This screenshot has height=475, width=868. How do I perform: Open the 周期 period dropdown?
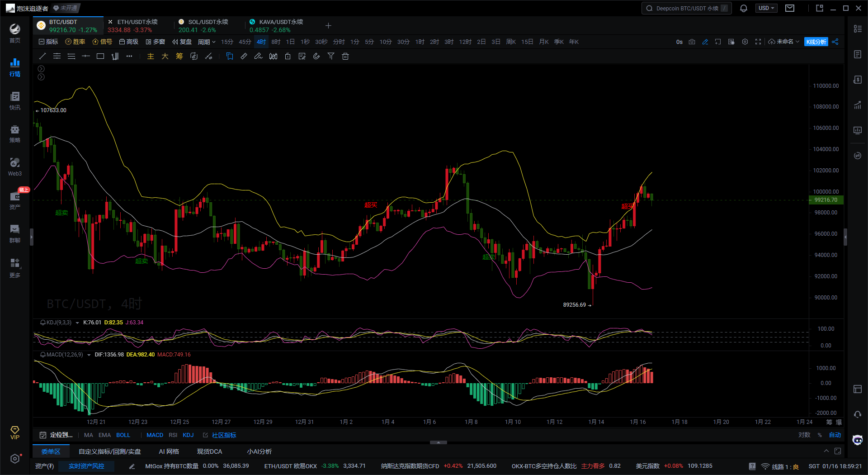click(x=206, y=42)
